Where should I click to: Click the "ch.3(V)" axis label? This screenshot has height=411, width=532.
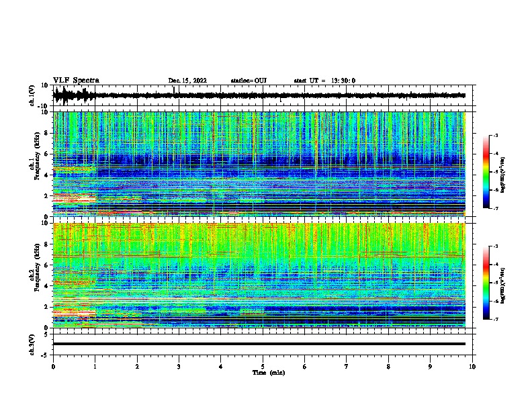point(32,345)
